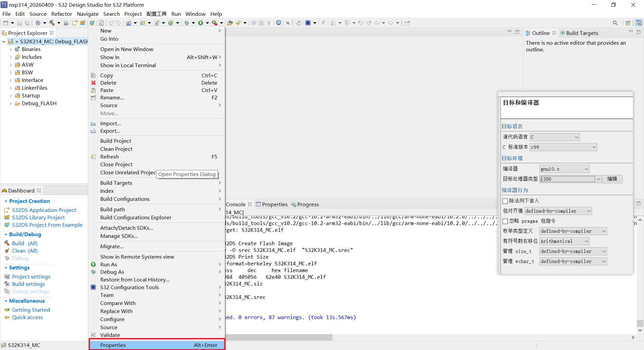The width and height of the screenshot is (644, 350).
Task: Click the Search magnifier icon in toolbar
Action: (x=615, y=23)
